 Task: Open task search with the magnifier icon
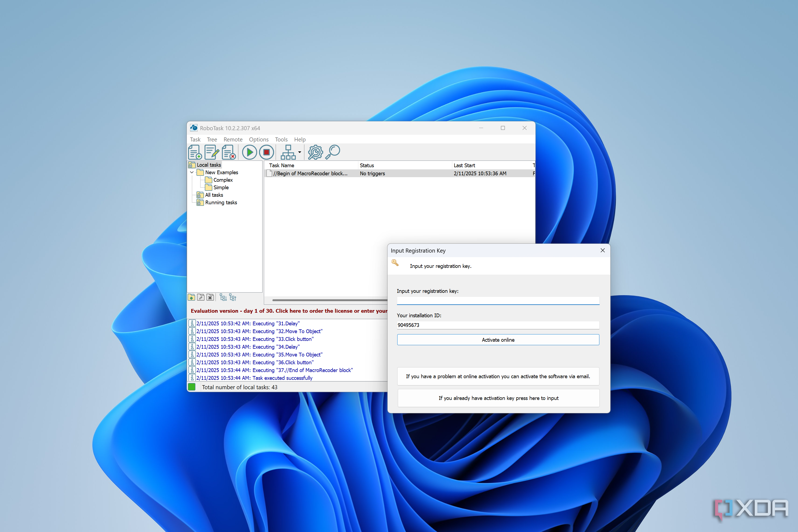tap(333, 152)
